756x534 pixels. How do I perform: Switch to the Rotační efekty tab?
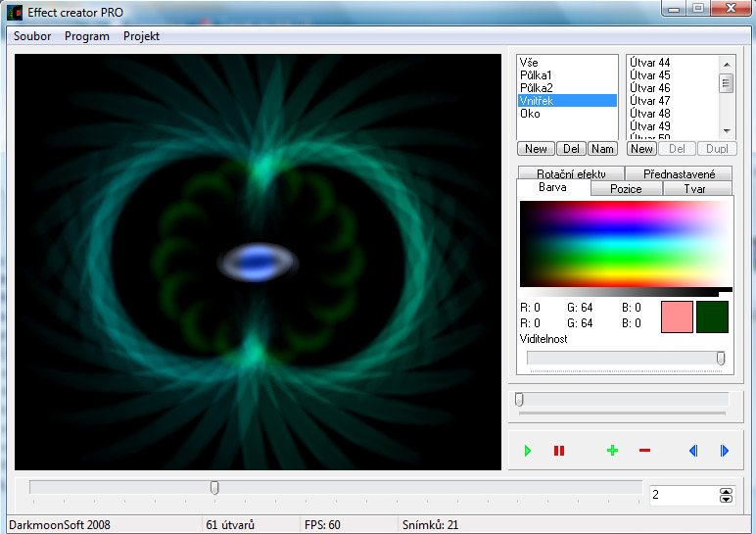pos(571,173)
